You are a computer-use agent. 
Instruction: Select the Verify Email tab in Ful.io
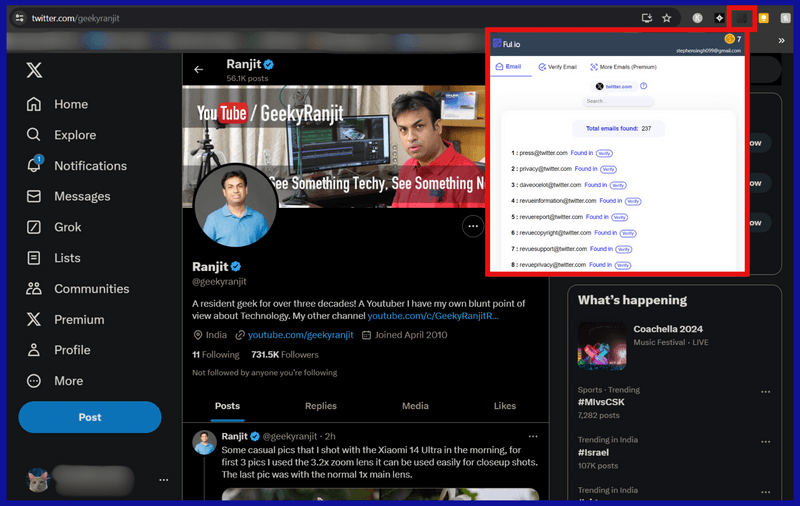tap(557, 67)
